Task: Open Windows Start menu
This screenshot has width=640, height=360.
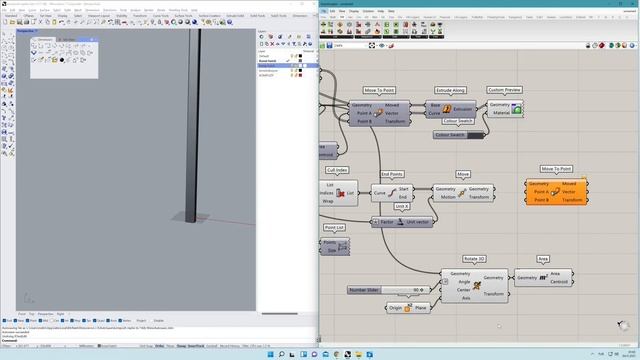Action: pyautogui.click(x=270, y=354)
